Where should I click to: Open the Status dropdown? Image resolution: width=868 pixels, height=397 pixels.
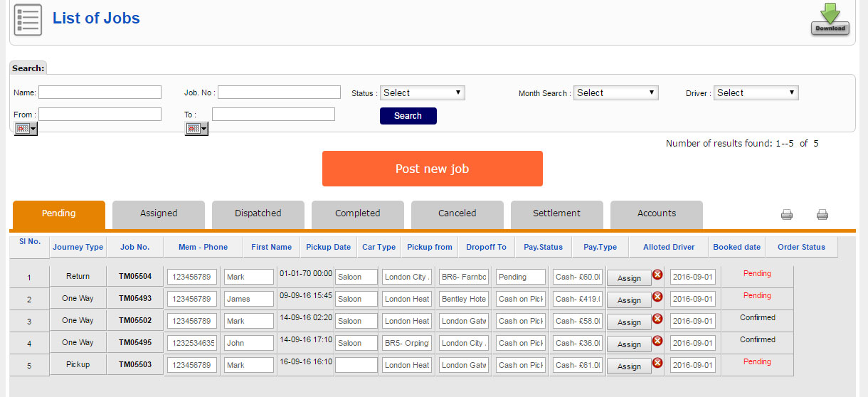422,92
